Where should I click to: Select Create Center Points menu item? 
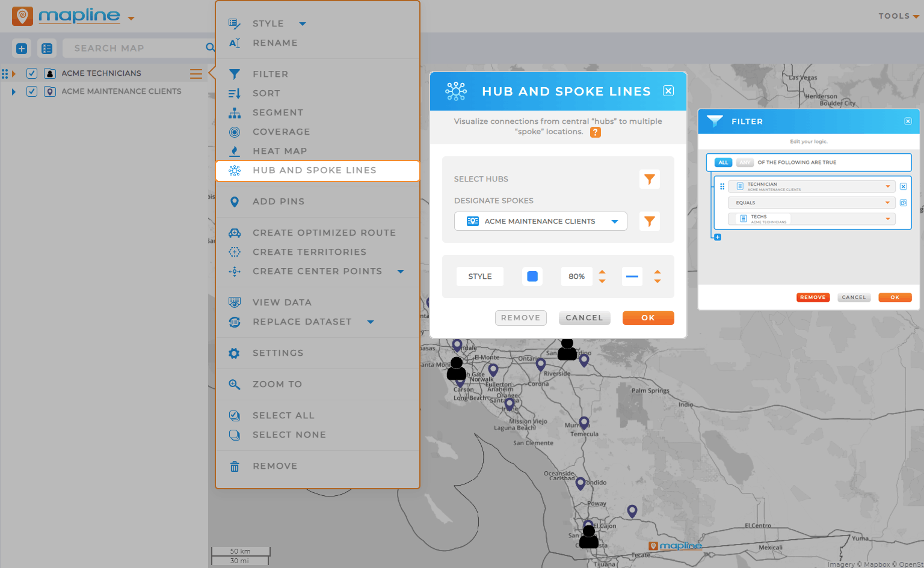tap(318, 271)
